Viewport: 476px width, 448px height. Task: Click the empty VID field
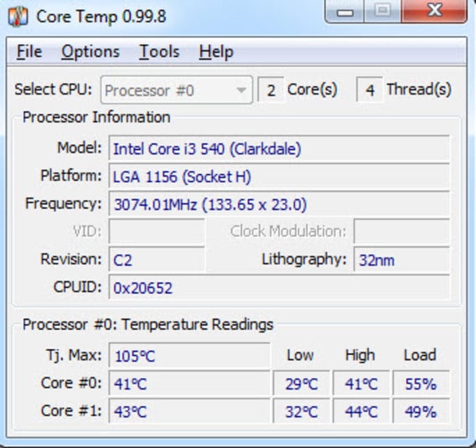157,231
